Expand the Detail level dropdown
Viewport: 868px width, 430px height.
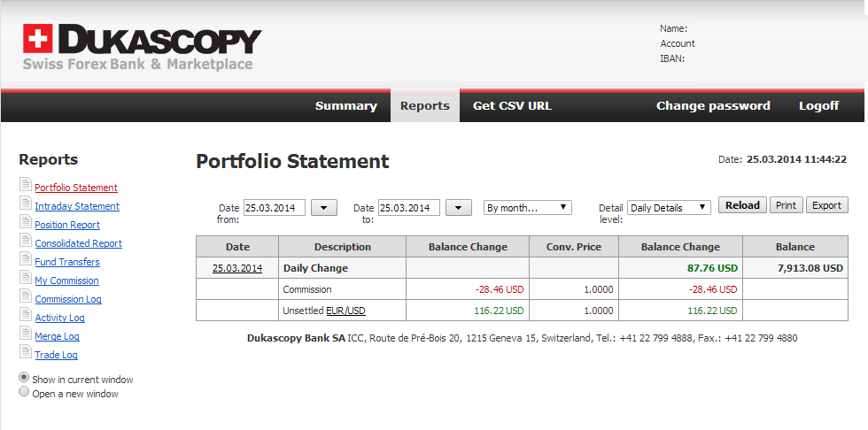(x=669, y=208)
